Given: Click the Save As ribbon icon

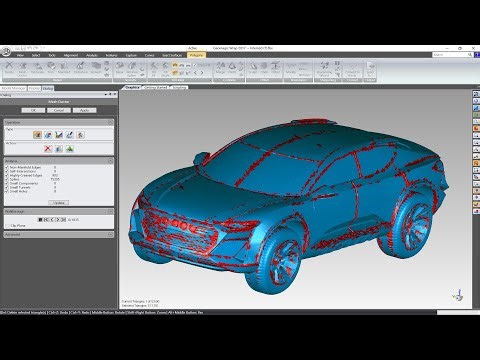Looking at the screenshot, I should tap(370, 69).
